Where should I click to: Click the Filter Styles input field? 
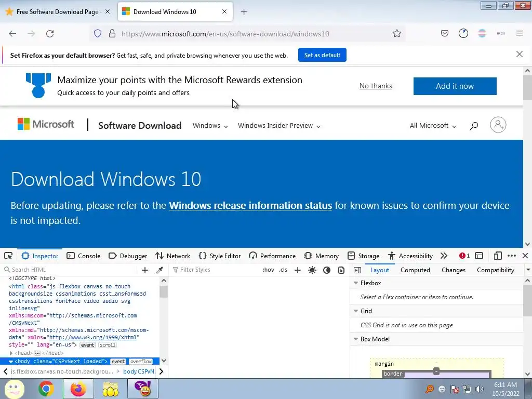[216, 270]
